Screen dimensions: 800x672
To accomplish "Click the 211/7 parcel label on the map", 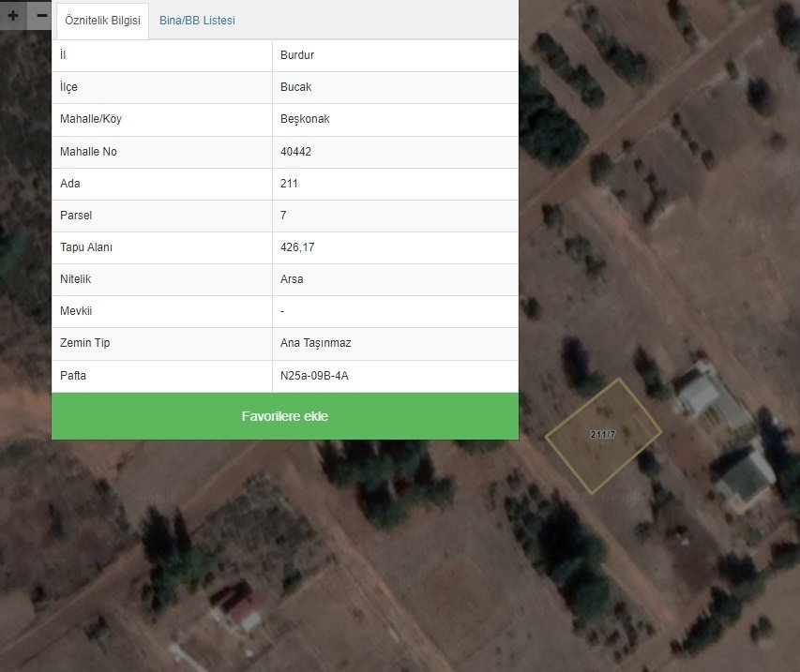I will (602, 435).
